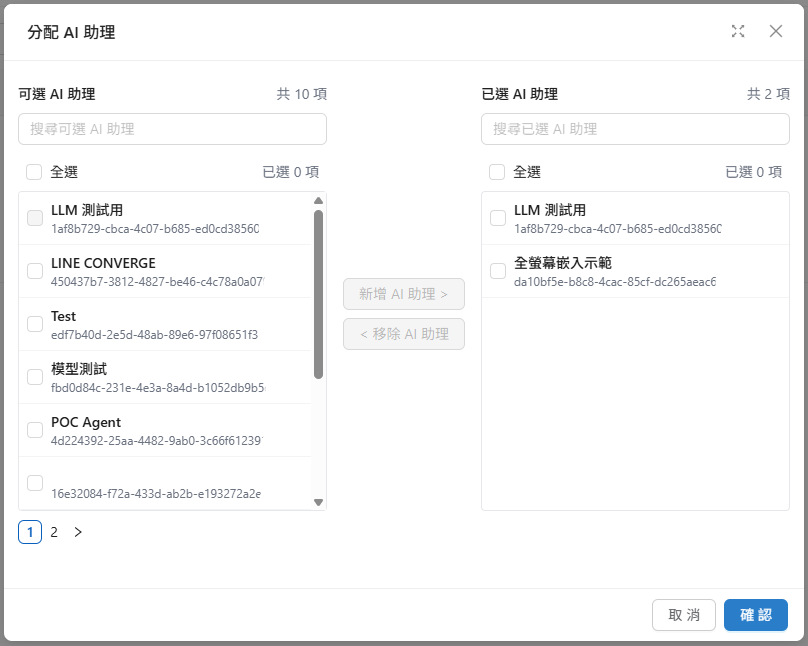Viewport: 808px width, 646px height.
Task: Toggle 全選 checkbox in 可選 AI 助理 panel
Action: tap(34, 172)
